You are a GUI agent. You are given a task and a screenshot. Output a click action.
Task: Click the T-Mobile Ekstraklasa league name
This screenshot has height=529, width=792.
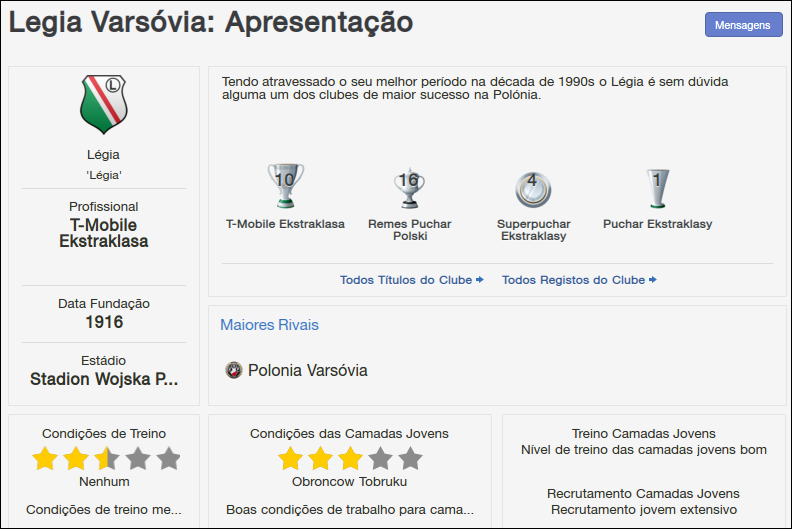coord(104,233)
